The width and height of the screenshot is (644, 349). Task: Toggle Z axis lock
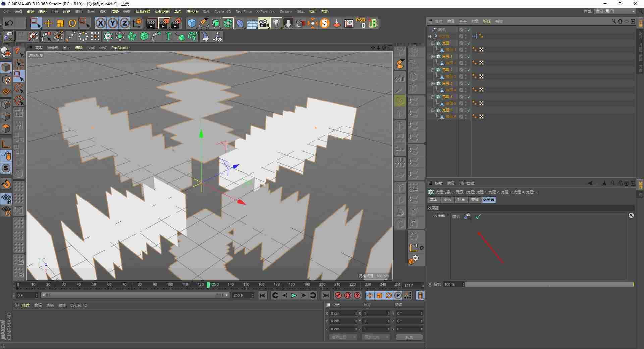125,23
